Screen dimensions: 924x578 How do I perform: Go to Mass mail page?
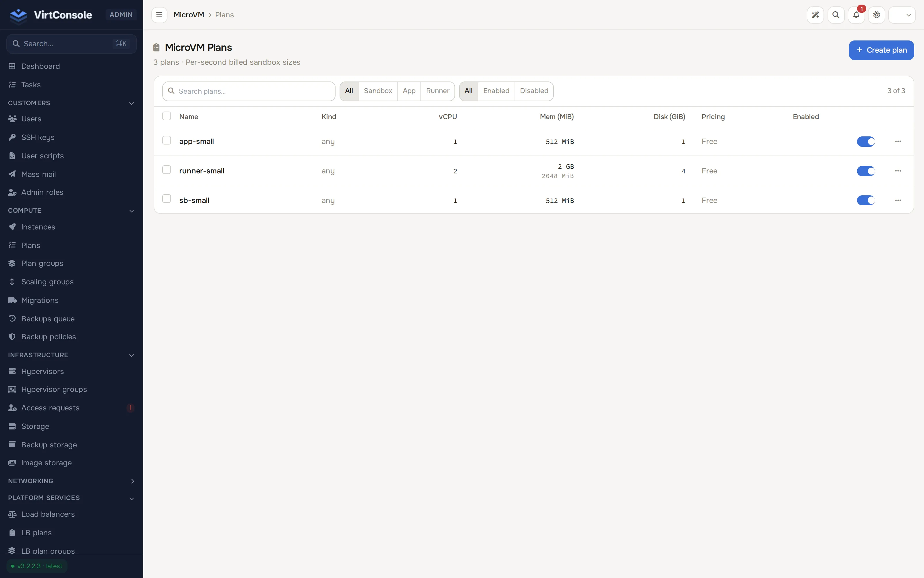tap(71, 174)
